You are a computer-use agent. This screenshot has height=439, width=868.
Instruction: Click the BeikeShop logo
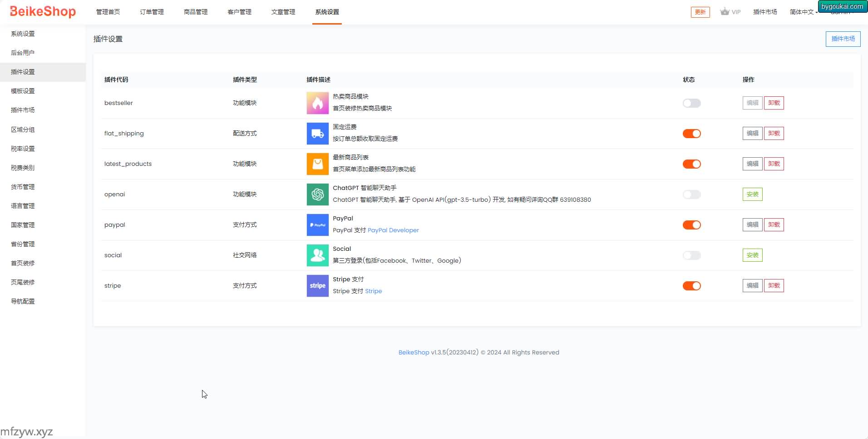(x=43, y=11)
